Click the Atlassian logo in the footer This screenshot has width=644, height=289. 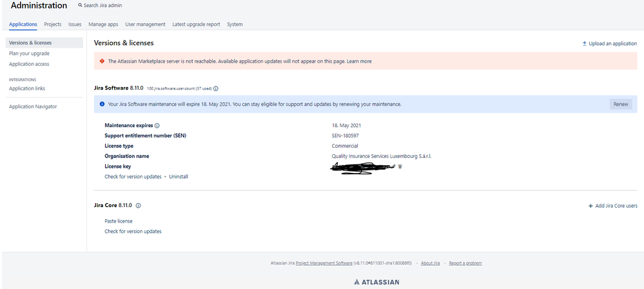click(376, 282)
